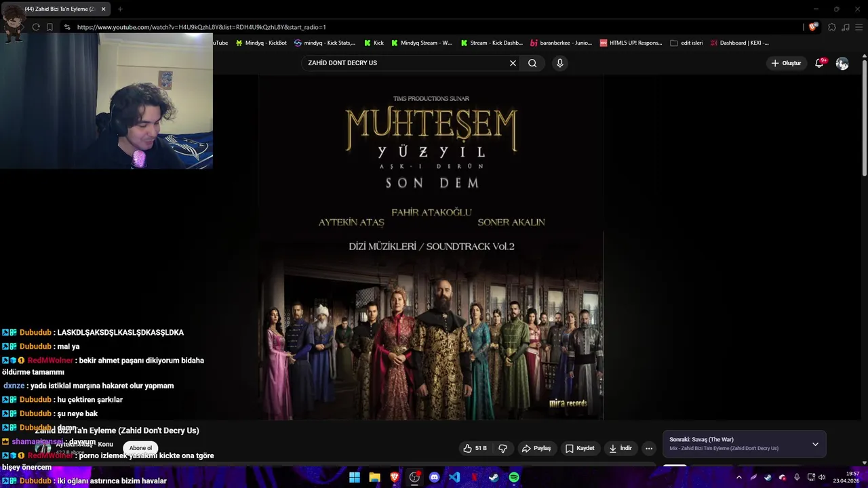
Task: Dislike the Zahid Bizi Ta'n Eyleme video
Action: coord(502,448)
